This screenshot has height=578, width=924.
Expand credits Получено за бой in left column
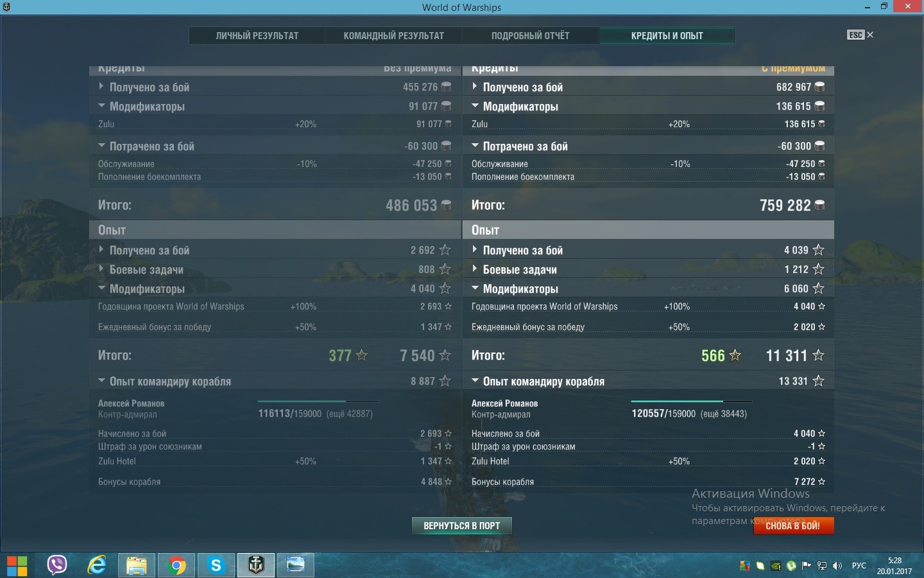[x=101, y=87]
